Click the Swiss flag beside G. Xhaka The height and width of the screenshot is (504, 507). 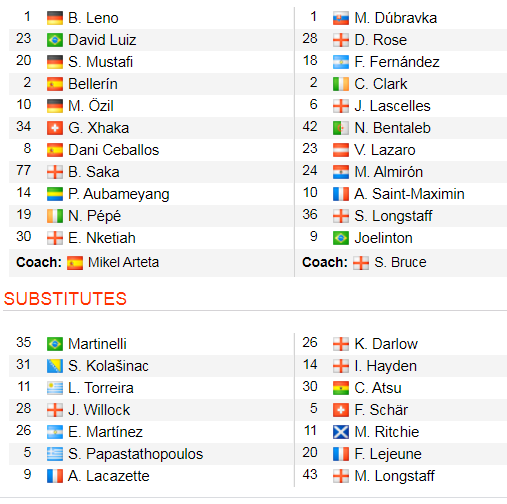pyautogui.click(x=55, y=128)
